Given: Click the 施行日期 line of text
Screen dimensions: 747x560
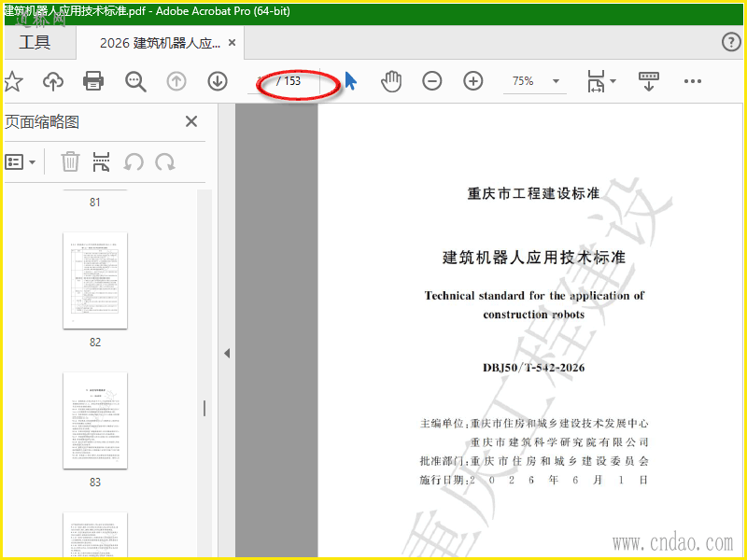Looking at the screenshot, I should click(x=534, y=480).
